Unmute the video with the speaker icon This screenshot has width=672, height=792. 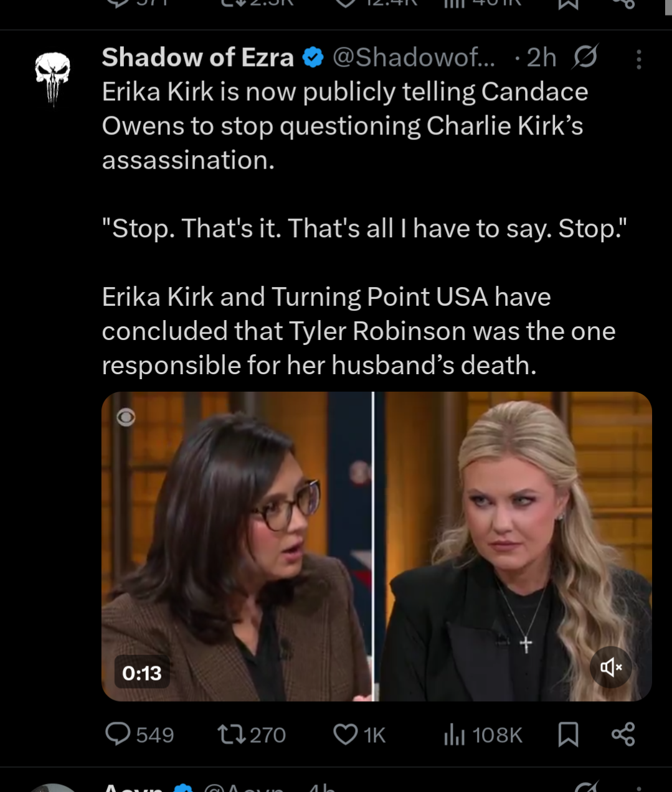611,667
